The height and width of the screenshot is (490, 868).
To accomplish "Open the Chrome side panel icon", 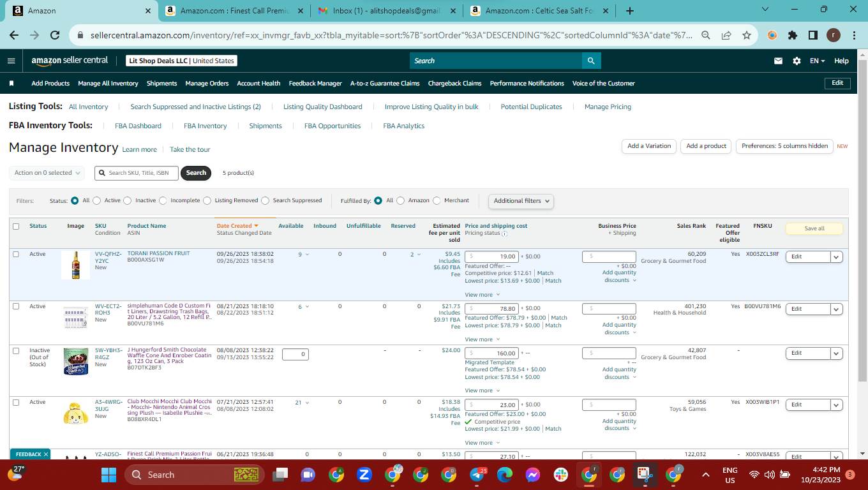I will pos(813,36).
